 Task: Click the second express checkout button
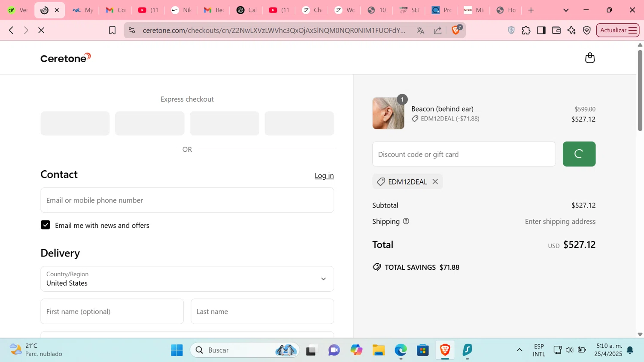click(150, 123)
